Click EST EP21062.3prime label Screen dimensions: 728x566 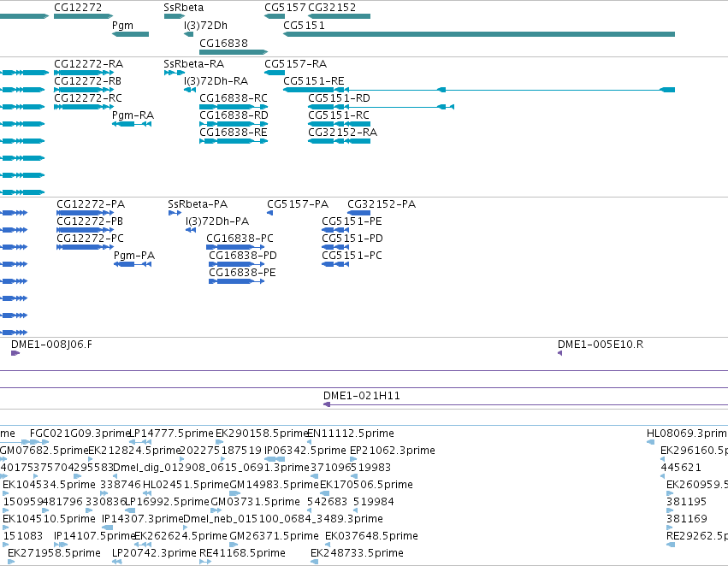pyautogui.click(x=393, y=451)
